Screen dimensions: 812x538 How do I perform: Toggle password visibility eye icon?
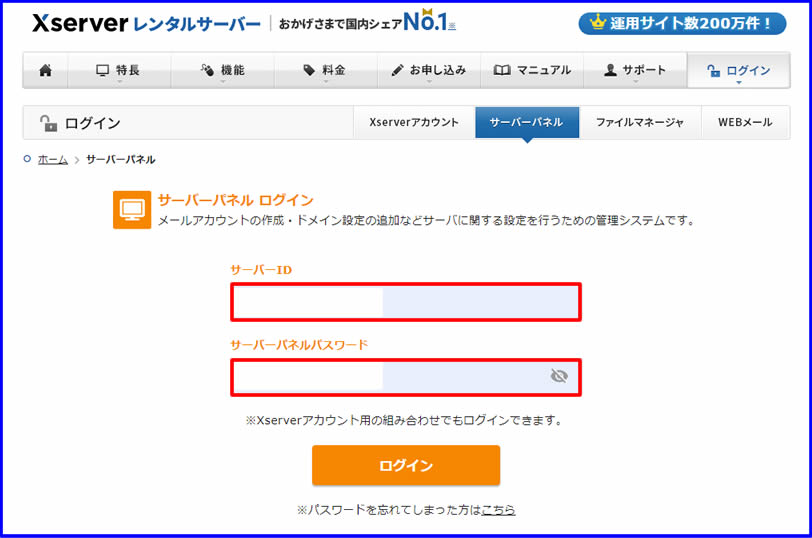coord(559,376)
